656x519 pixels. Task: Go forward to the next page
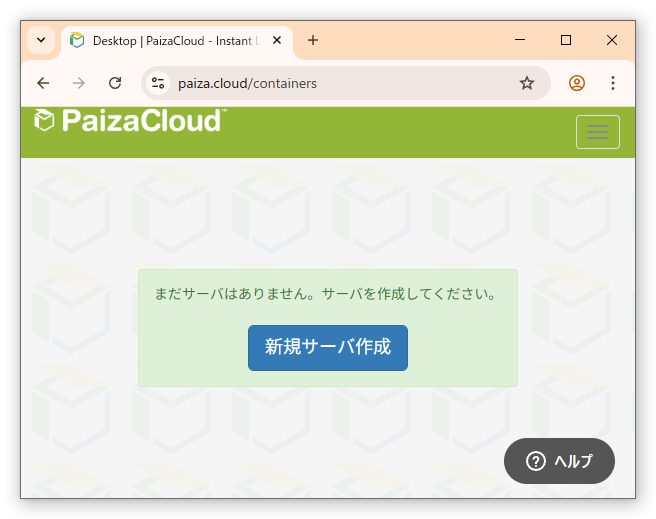coord(79,83)
